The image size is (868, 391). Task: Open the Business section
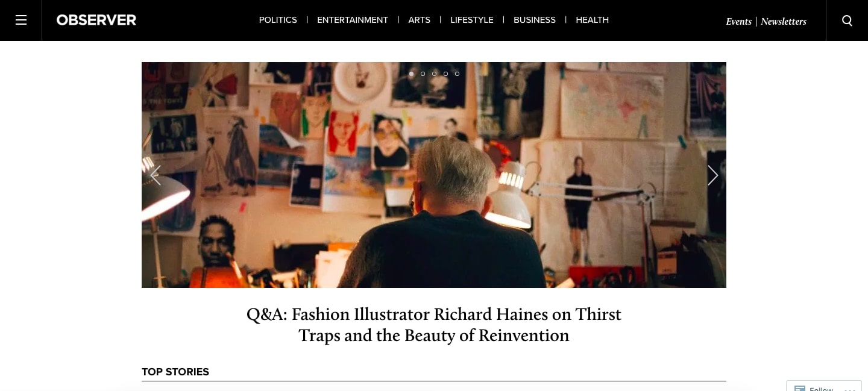[x=535, y=20]
